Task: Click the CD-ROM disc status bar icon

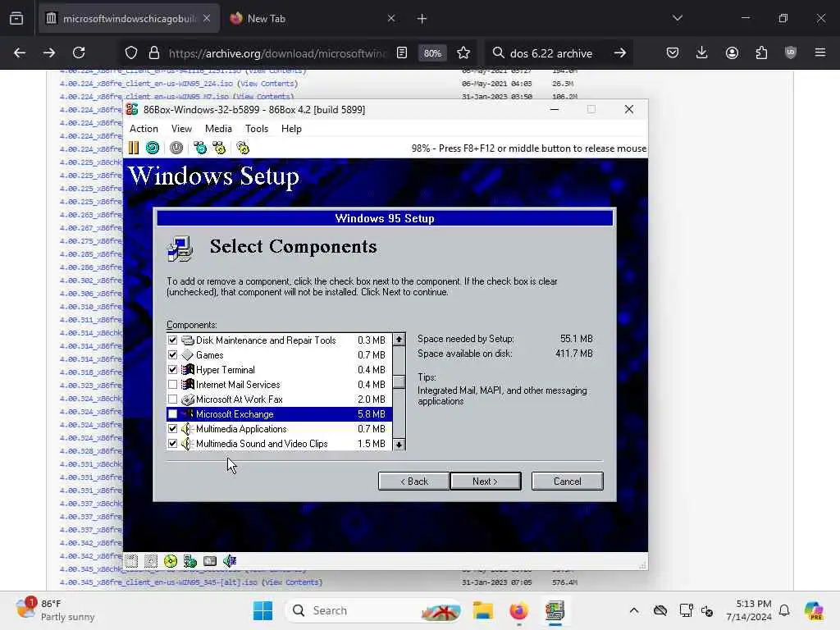Action: tap(171, 561)
